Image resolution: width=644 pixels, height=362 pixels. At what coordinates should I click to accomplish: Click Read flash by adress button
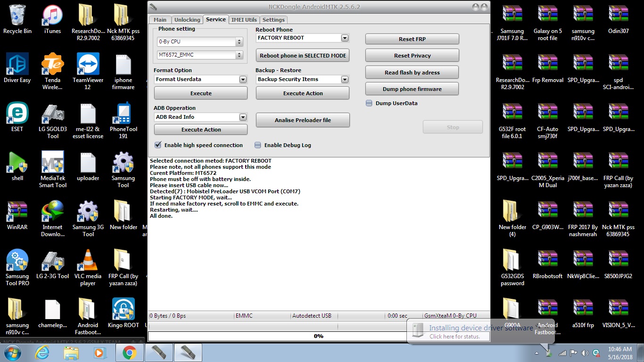[412, 73]
